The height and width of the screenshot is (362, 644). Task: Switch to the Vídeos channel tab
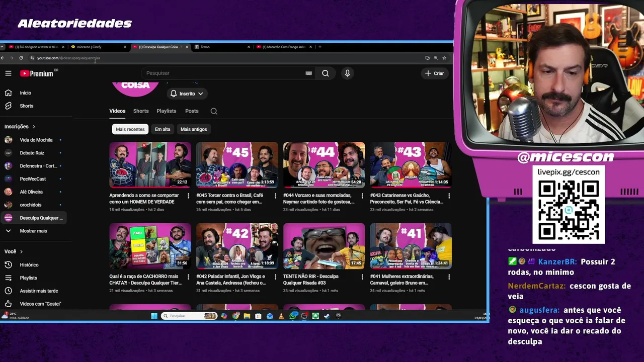(x=117, y=111)
